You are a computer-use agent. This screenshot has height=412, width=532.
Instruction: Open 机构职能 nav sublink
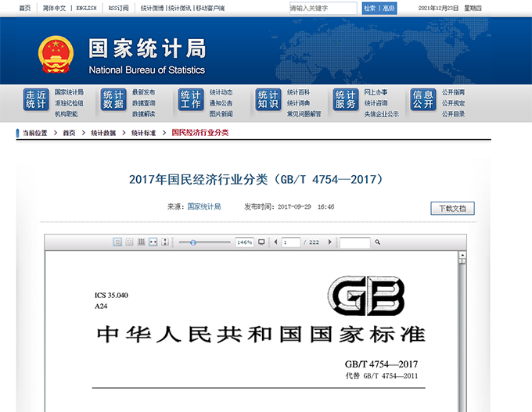click(66, 114)
